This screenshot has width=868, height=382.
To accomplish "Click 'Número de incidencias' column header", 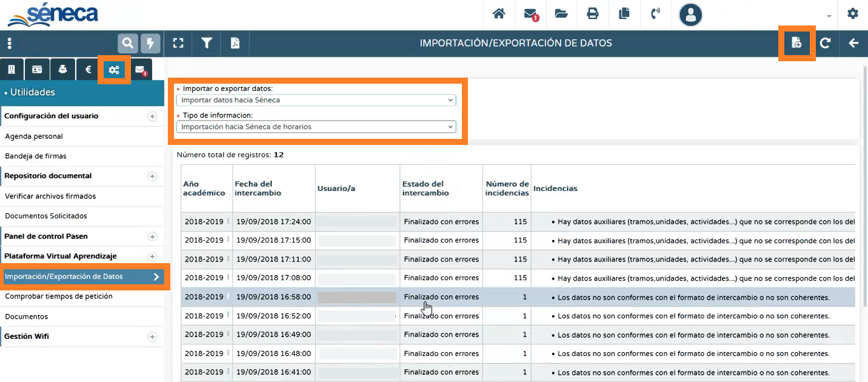I will click(507, 189).
